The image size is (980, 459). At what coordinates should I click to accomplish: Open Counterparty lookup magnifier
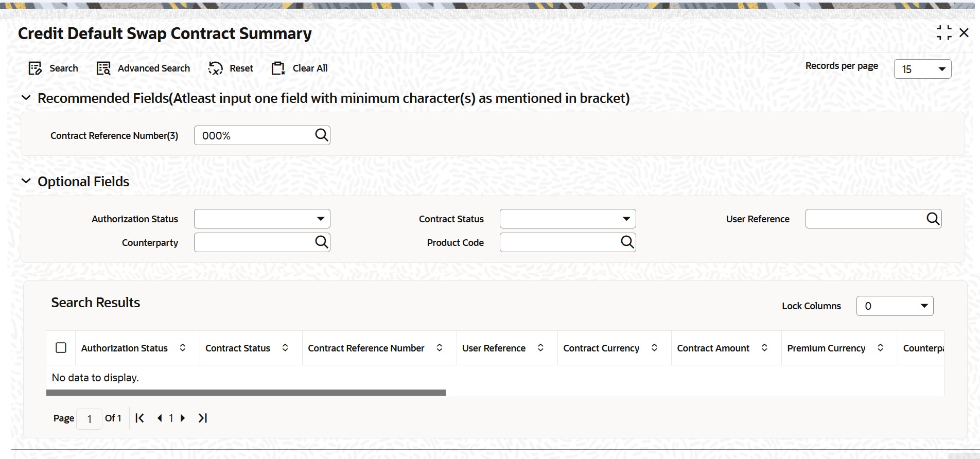(321, 242)
